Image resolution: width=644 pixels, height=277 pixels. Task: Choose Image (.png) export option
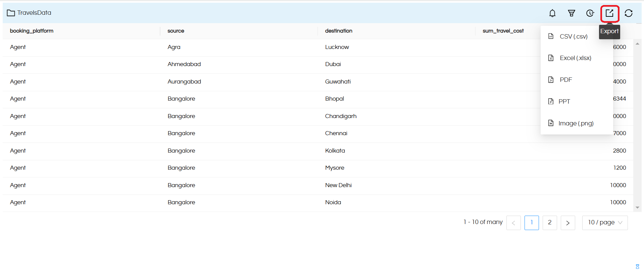pyautogui.click(x=577, y=123)
